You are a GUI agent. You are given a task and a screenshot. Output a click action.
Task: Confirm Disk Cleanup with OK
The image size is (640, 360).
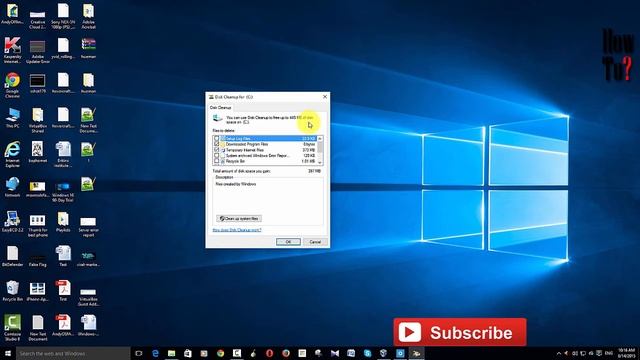[288, 242]
